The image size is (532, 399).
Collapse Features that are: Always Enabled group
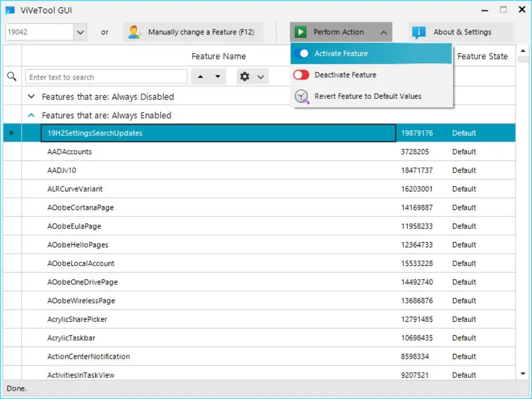point(31,115)
